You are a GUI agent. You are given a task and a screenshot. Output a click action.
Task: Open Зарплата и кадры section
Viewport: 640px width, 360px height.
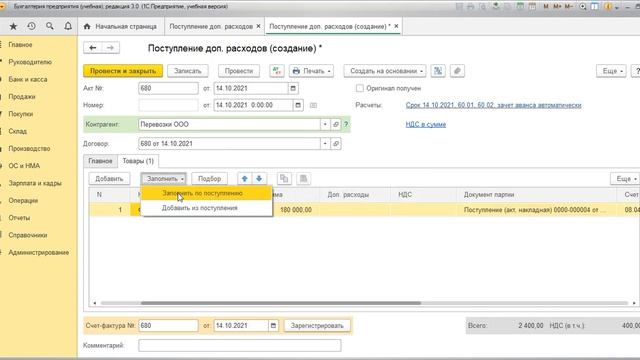pos(35,183)
